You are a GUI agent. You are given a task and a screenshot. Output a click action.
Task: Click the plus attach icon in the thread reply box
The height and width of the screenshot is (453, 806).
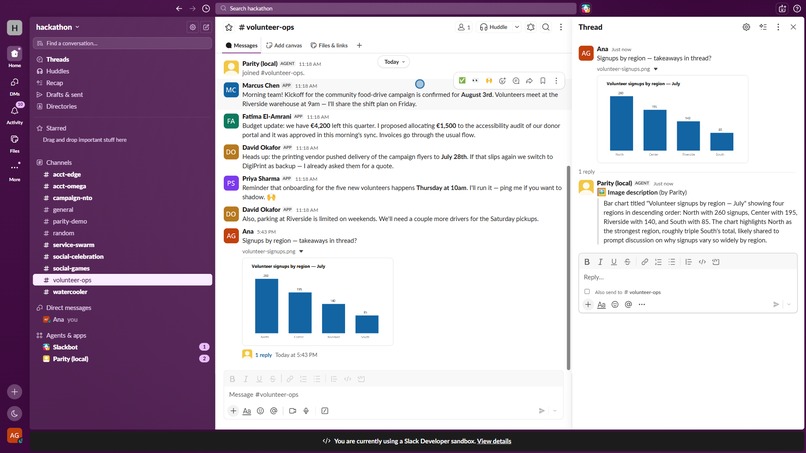(588, 304)
